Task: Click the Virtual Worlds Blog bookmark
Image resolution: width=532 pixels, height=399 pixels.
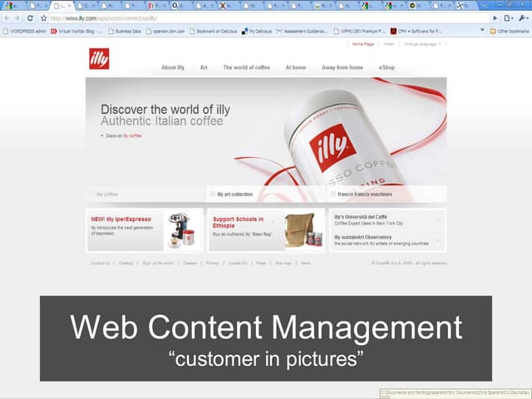Action: pos(77,31)
